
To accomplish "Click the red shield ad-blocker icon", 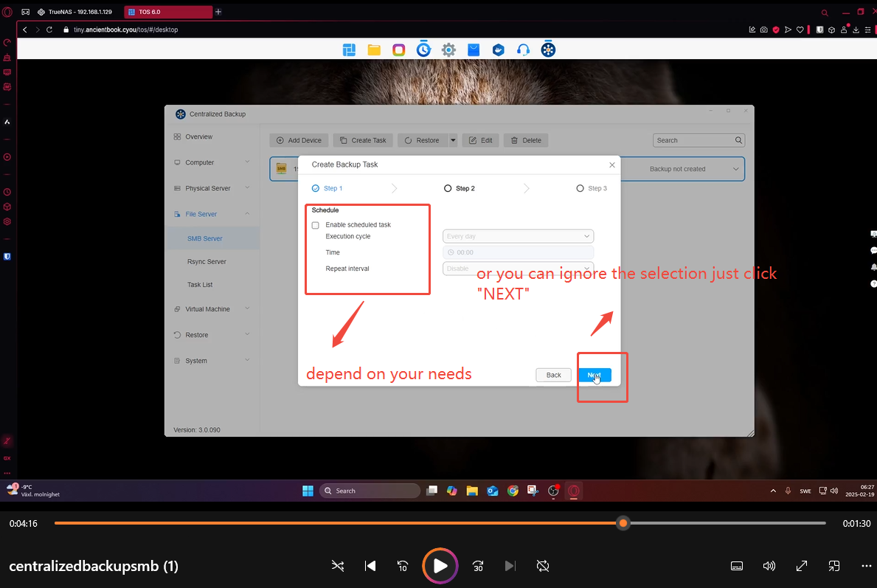I will click(776, 30).
